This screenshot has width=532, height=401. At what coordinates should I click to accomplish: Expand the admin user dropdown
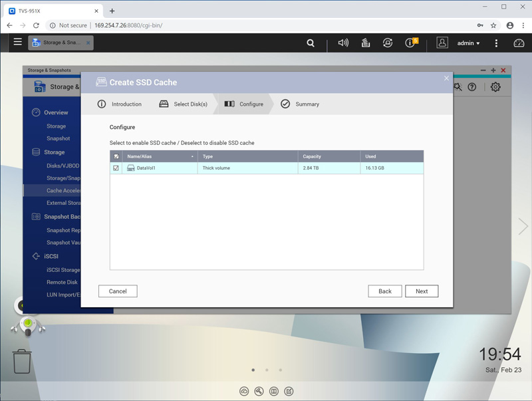(468, 43)
